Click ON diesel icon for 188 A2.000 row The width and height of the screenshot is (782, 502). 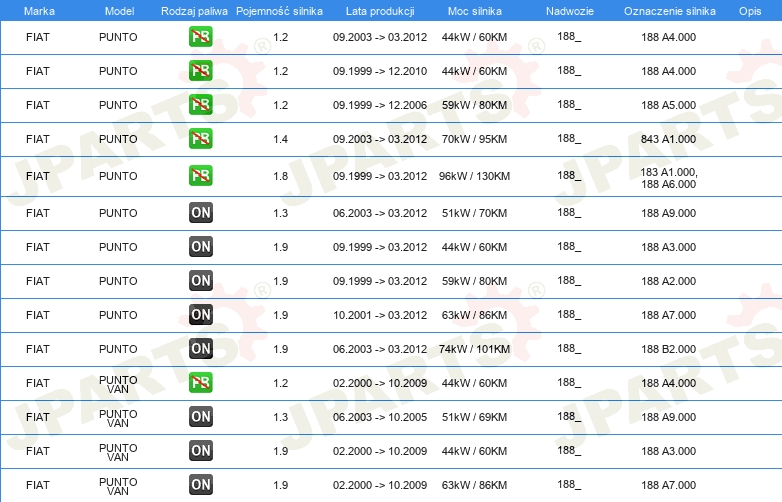click(x=201, y=281)
